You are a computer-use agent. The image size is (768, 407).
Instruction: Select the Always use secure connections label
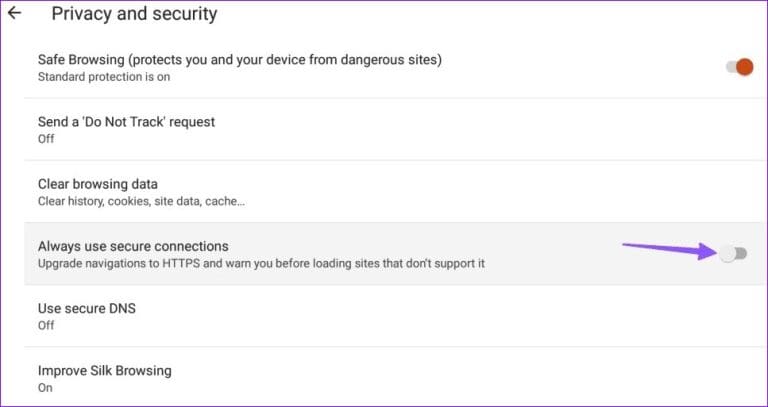click(133, 246)
